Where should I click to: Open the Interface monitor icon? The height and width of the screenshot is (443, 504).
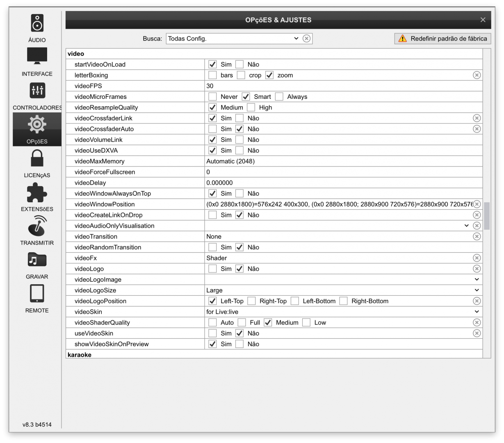(x=37, y=56)
